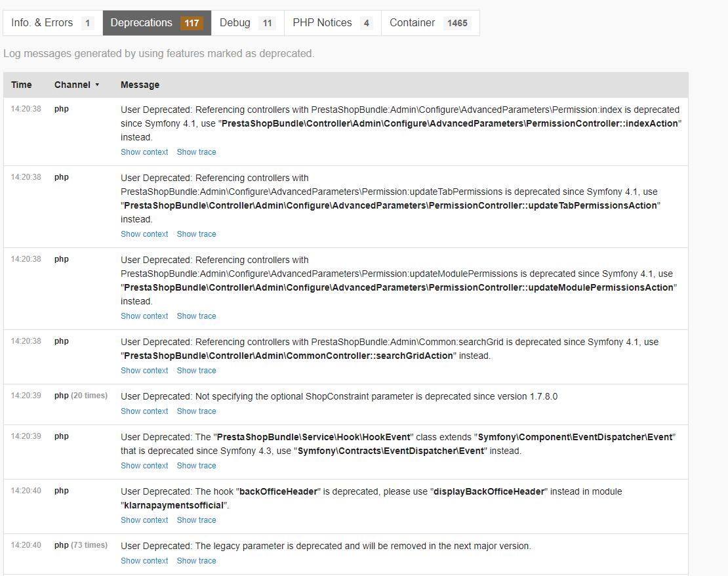Viewport: 728px width, 576px height.
Task: Show trace for Permission:index deprecation
Action: pos(196,152)
